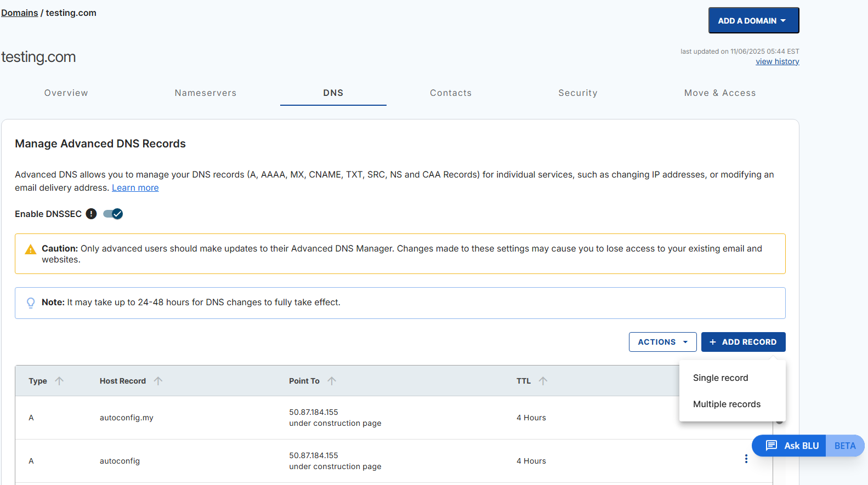Go to the Move & Access tab
Viewport: 868px width, 485px height.
[720, 93]
